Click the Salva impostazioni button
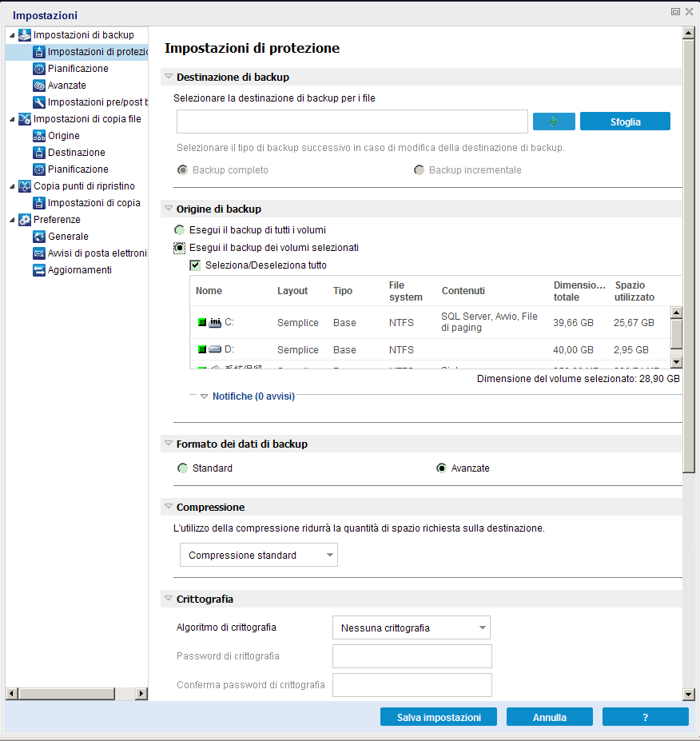Viewport: 700px width, 741px height. coord(438,716)
